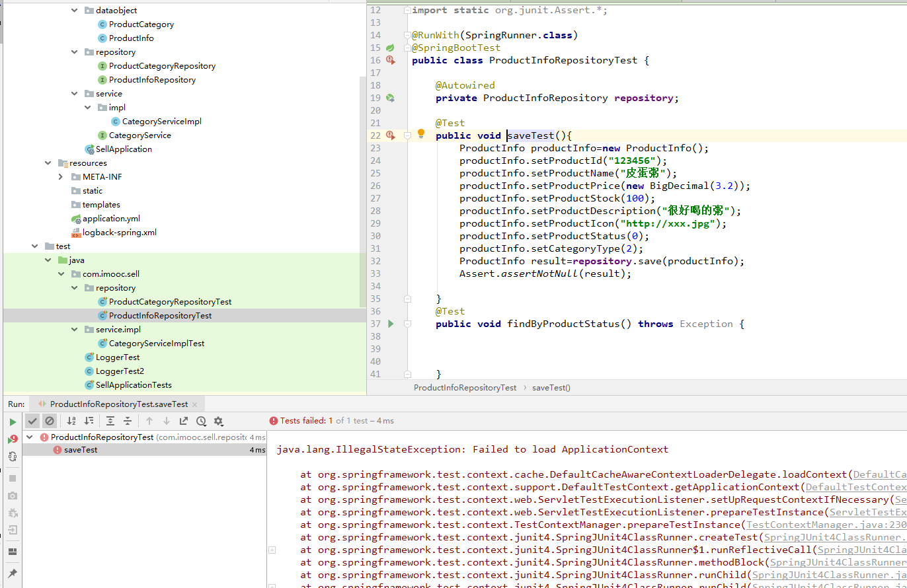Open application.yml in project tree

[111, 219]
